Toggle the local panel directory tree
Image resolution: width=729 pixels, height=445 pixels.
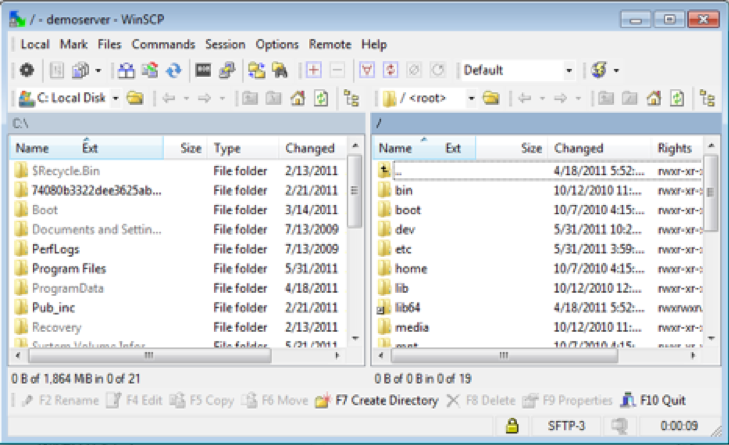[x=351, y=98]
